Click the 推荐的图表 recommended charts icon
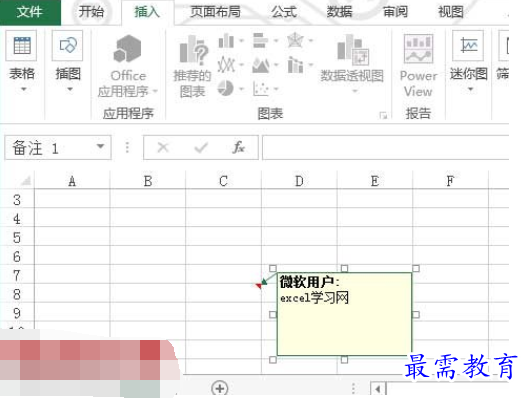 point(194,51)
